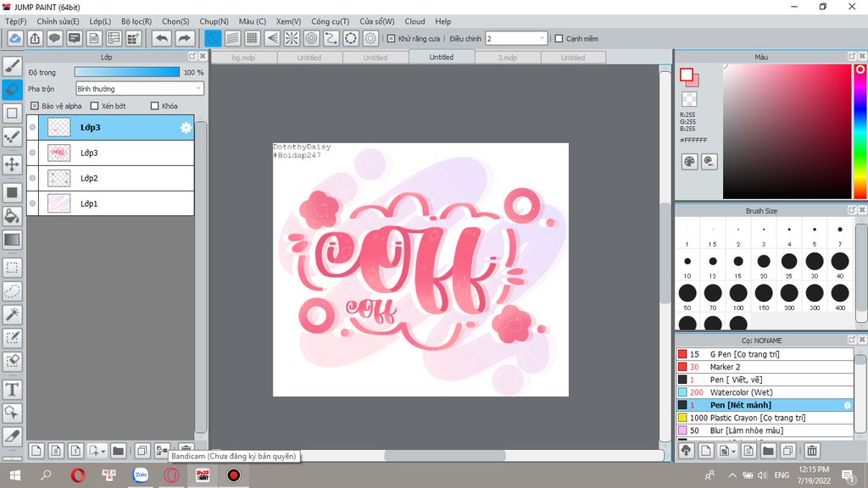This screenshot has height=488, width=868.
Task: Pick a color in the saturation square
Action: pos(787,131)
